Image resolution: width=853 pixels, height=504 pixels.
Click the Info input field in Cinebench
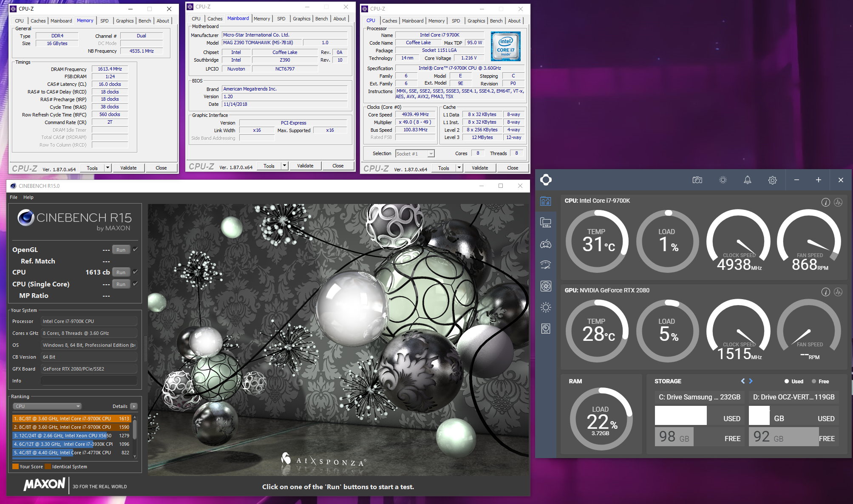pos(89,381)
